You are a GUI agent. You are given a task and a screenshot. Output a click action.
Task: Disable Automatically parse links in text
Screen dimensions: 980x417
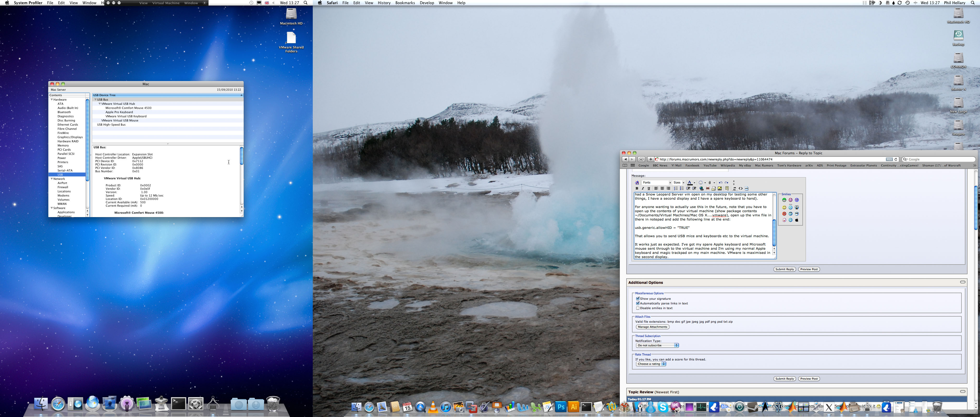(x=638, y=303)
